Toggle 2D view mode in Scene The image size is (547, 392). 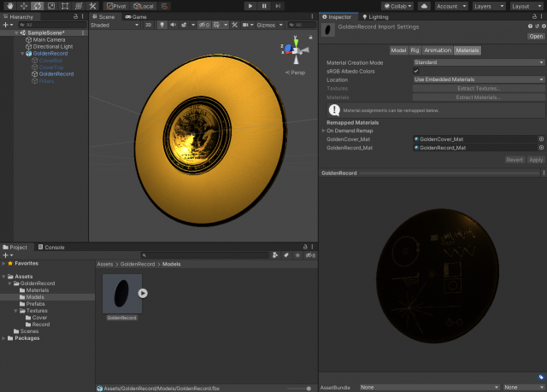(148, 25)
